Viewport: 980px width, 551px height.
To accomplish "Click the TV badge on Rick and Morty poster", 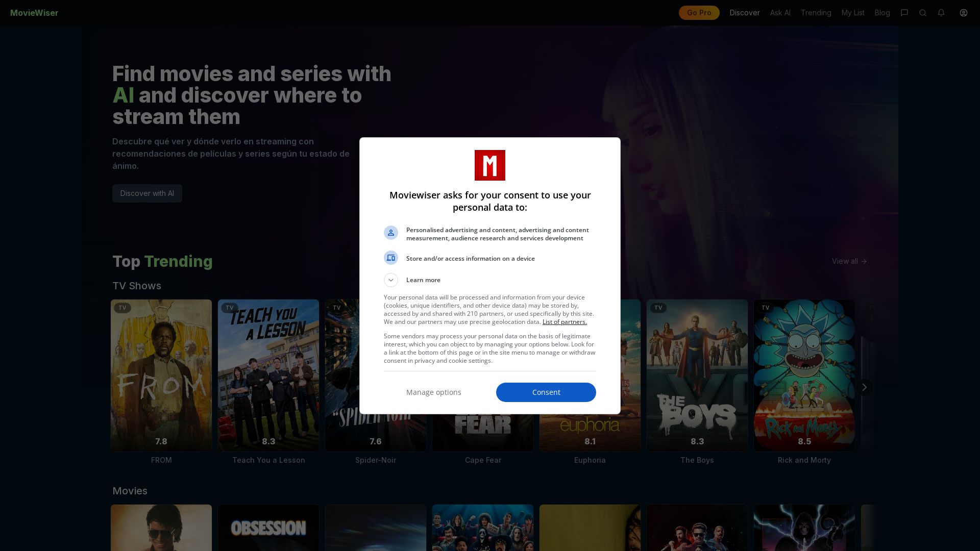I will (766, 308).
